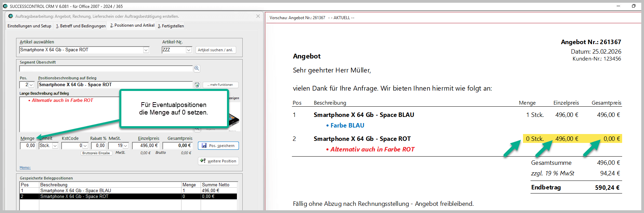Image resolution: width=644 pixels, height=213 pixels.
Task: Open the '1. Betreff und Bedingungen' tab
Action: click(81, 26)
